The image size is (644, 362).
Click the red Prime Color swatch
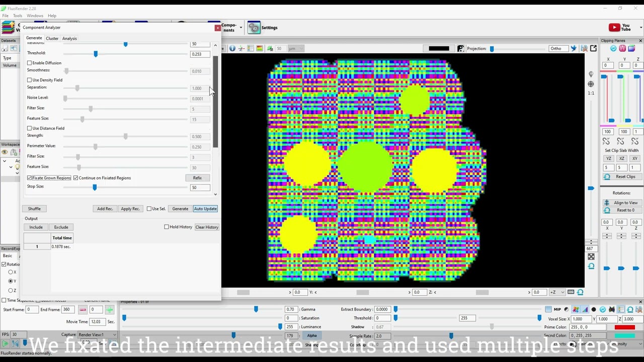pos(624,327)
